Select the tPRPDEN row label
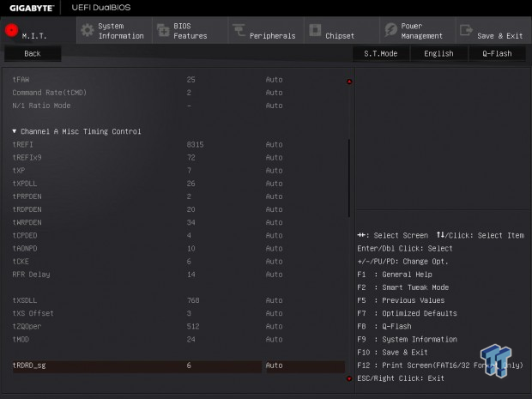Viewport: 532px width, 399px height. (x=27, y=196)
